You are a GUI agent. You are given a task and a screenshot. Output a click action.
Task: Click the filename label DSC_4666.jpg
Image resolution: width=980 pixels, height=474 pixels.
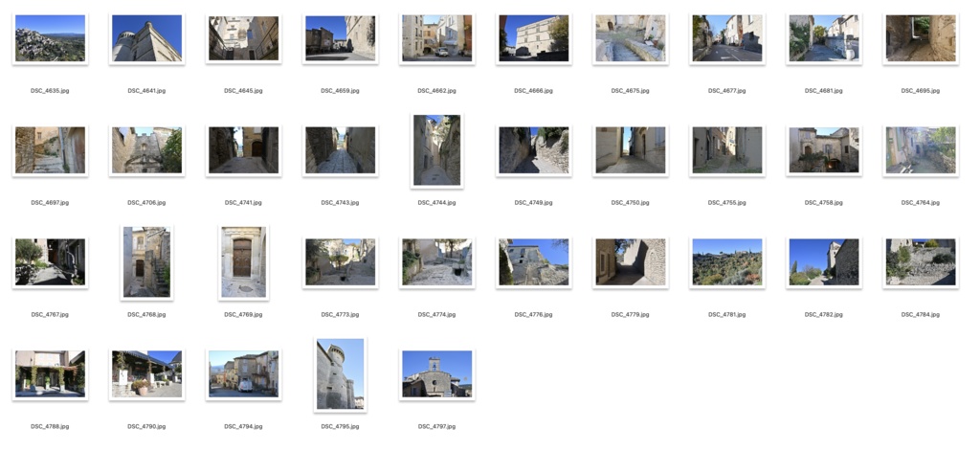coord(534,91)
